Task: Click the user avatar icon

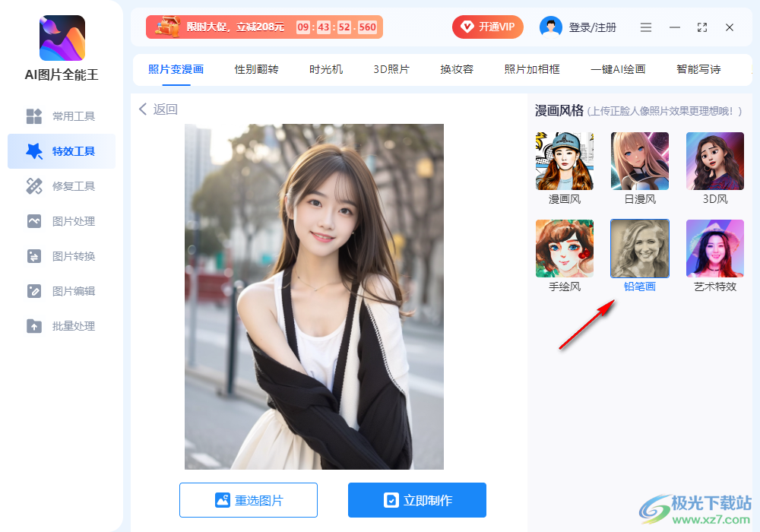Action: click(x=549, y=26)
